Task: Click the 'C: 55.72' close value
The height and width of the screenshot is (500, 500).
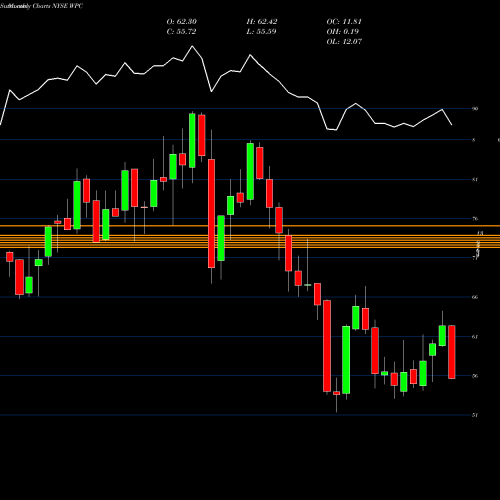Action: [x=181, y=32]
